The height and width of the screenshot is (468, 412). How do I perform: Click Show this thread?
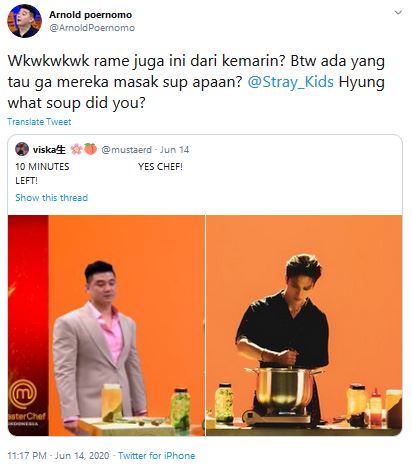tap(52, 198)
